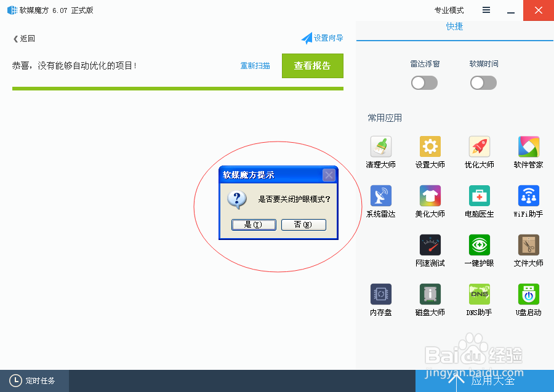Open 清理大师 cleaning app
The width and height of the screenshot is (554, 392).
381,146
